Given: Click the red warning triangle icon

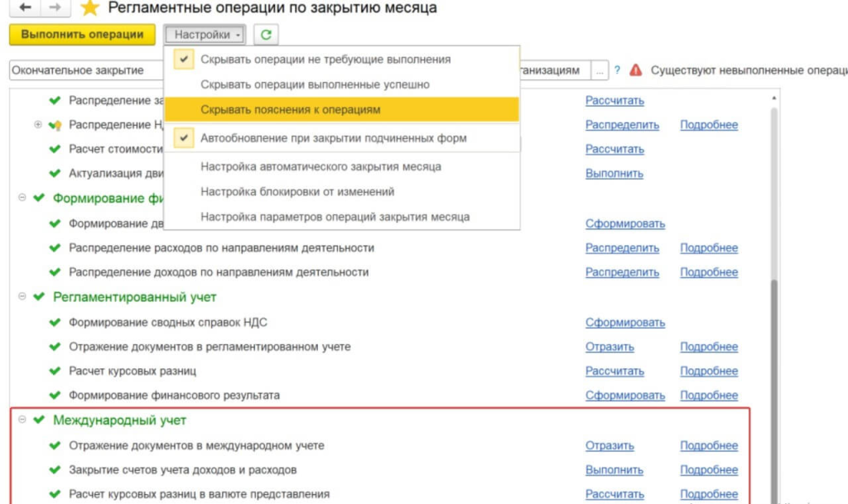Looking at the screenshot, I should click(x=636, y=70).
